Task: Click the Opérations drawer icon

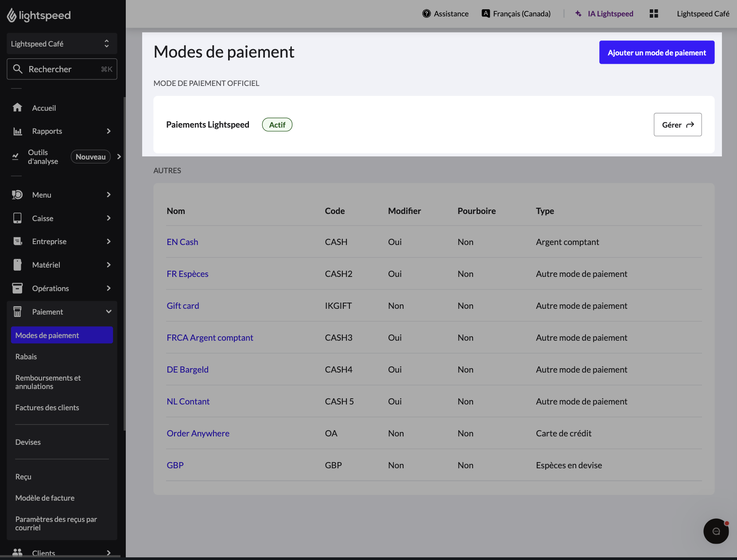Action: coord(17,288)
